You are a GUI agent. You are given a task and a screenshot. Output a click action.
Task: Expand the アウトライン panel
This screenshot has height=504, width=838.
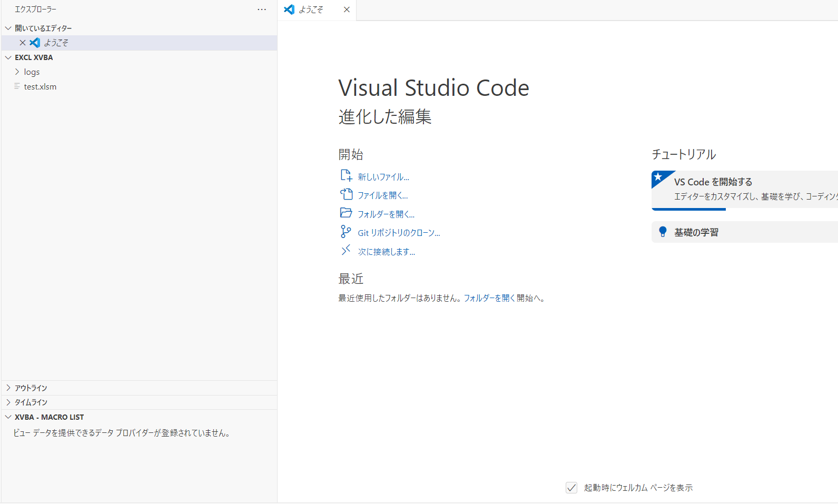pos(8,388)
